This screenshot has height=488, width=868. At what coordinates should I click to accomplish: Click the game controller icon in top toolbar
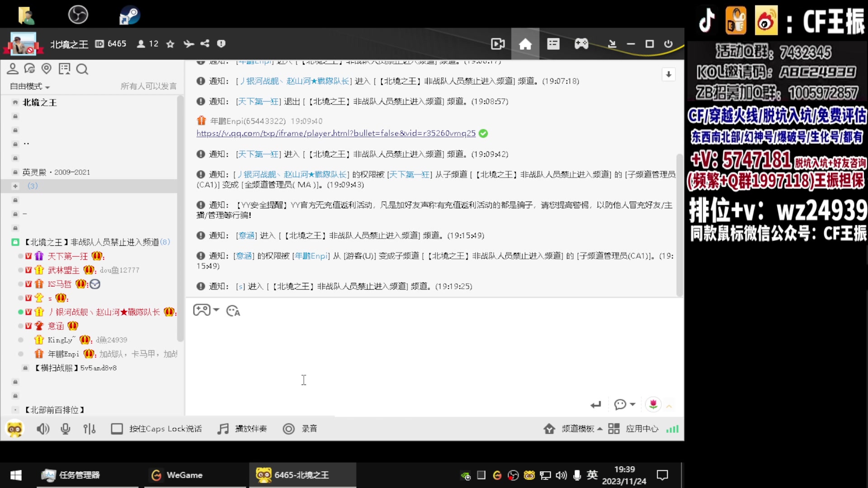(581, 44)
